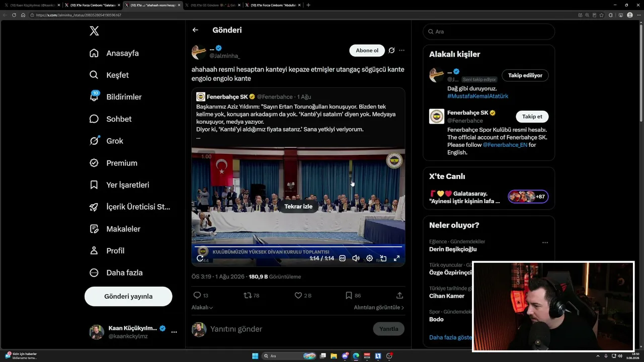Switch to Kaan Küçükyılmaz browser tab
Viewport: 644px width, 362px height.
[x=32, y=5]
